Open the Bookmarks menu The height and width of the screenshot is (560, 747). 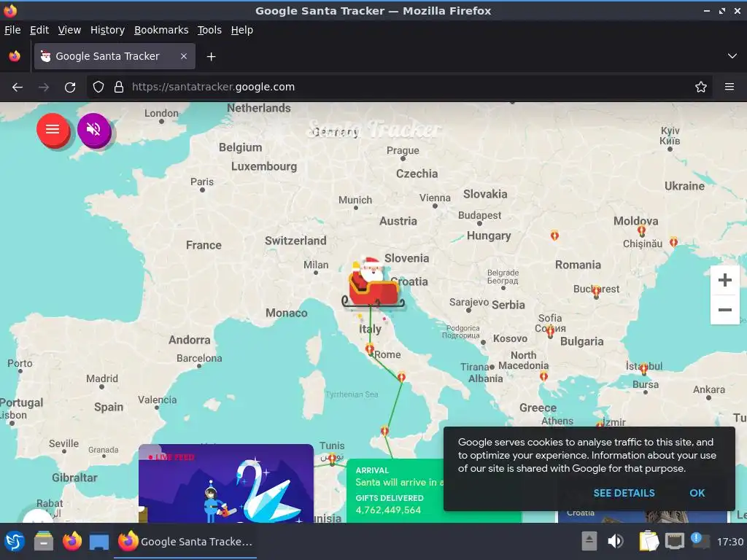(161, 30)
